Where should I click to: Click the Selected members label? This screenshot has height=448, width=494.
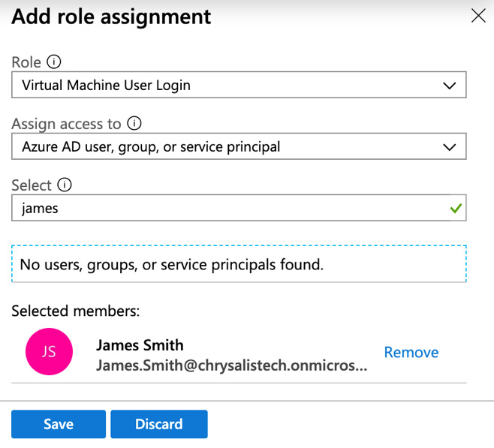[x=75, y=310]
